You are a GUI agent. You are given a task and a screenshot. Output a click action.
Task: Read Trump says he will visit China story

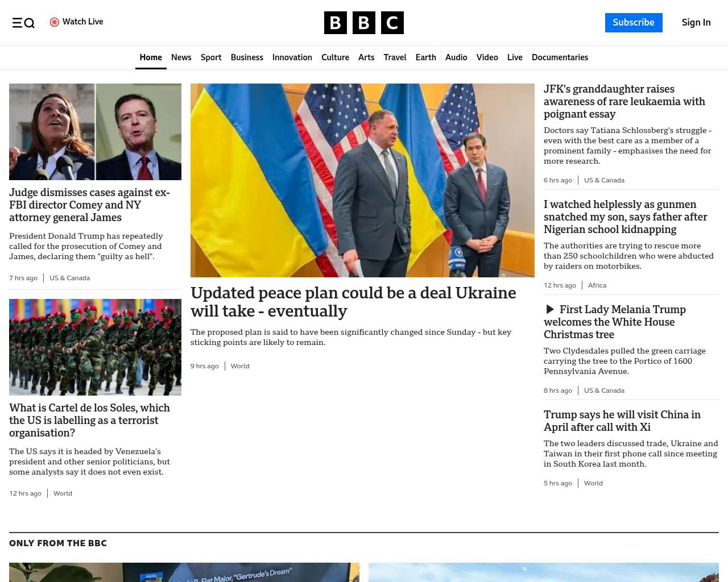622,421
